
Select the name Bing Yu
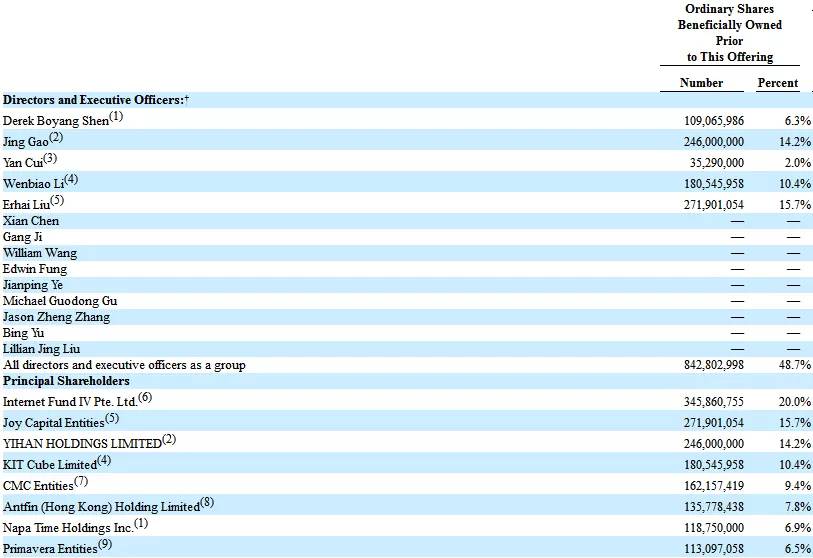coord(23,333)
